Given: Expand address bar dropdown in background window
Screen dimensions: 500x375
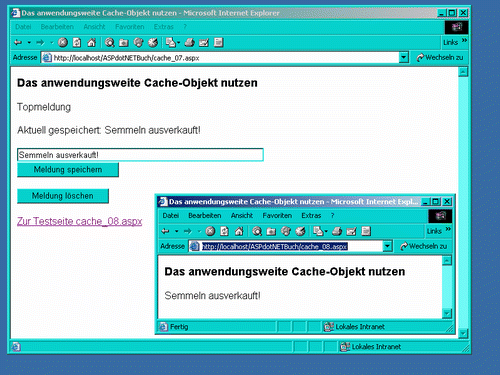Looking at the screenshot, I should 403,57.
